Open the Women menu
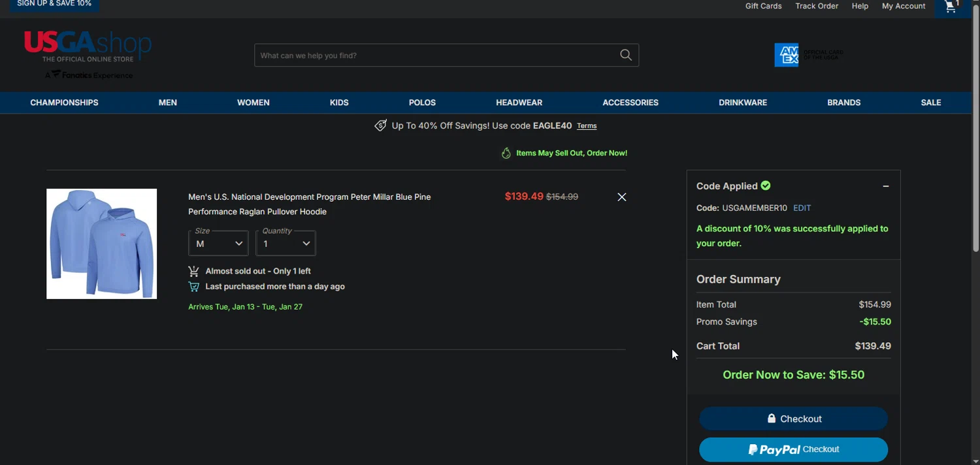Image resolution: width=980 pixels, height=465 pixels. coord(253,103)
